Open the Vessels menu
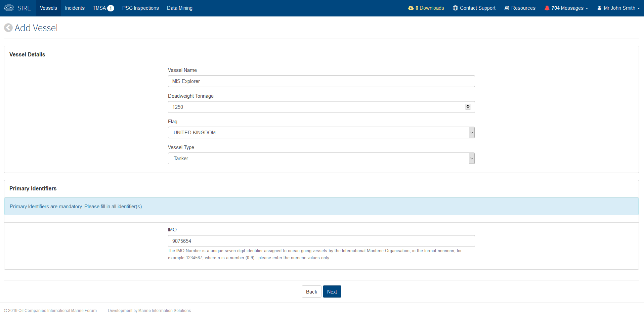The width and height of the screenshot is (644, 315). (48, 8)
